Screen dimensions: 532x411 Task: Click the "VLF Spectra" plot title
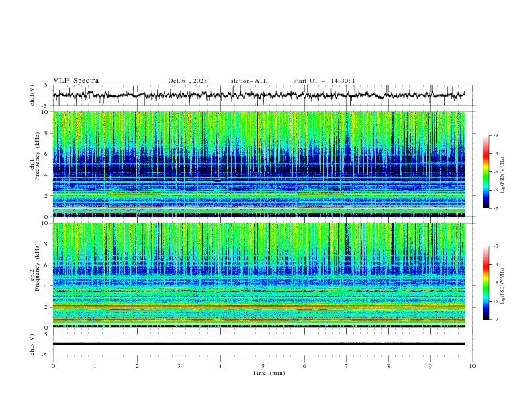[x=76, y=81]
